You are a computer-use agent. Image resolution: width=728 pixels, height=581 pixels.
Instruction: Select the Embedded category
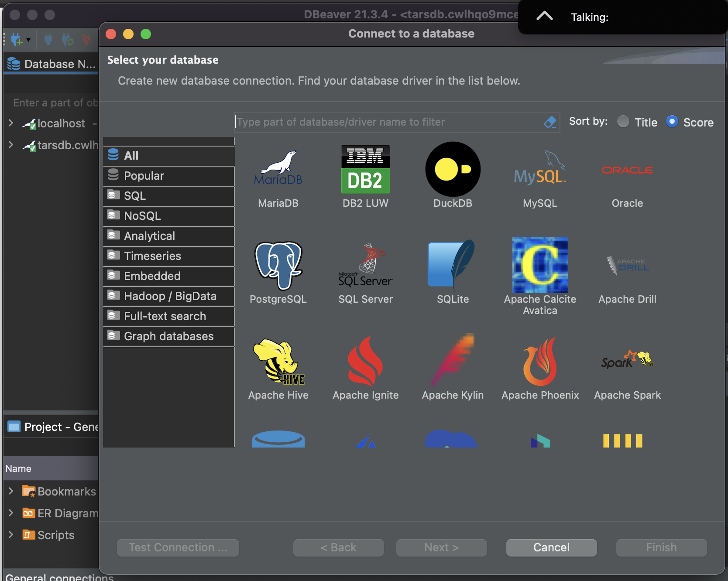pyautogui.click(x=169, y=276)
